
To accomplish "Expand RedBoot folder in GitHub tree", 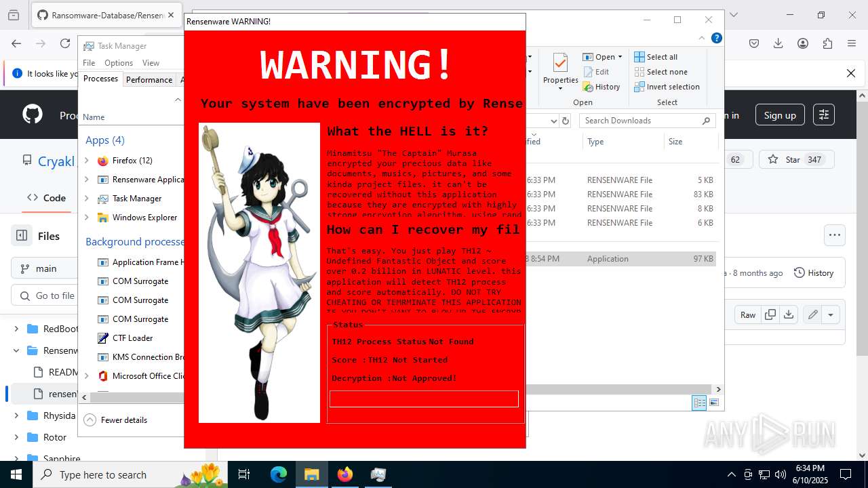I will click(16, 329).
